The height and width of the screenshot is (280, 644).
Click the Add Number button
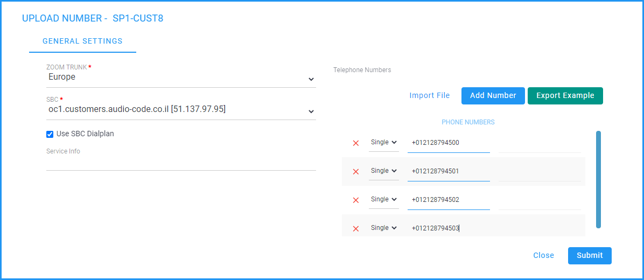click(x=493, y=96)
